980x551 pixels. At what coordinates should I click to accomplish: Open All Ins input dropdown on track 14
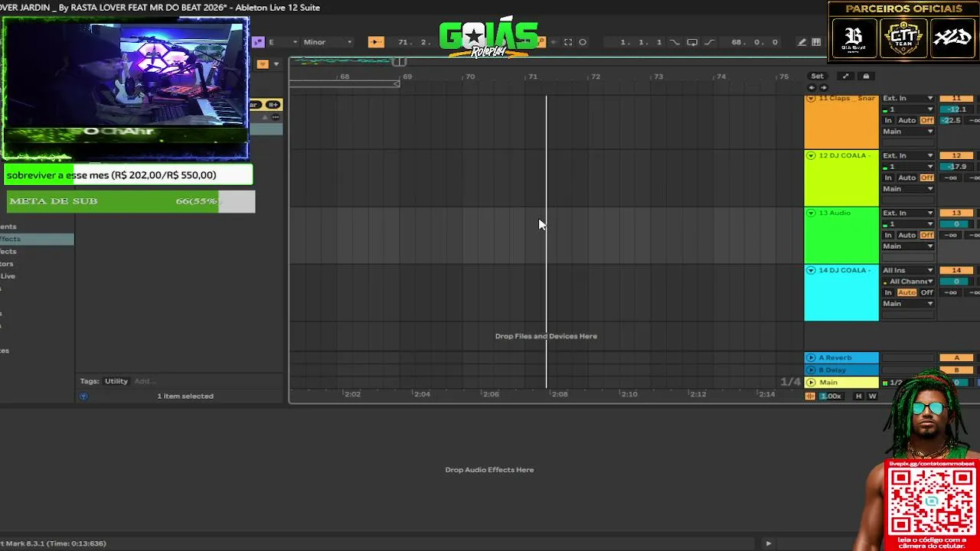[x=908, y=270]
